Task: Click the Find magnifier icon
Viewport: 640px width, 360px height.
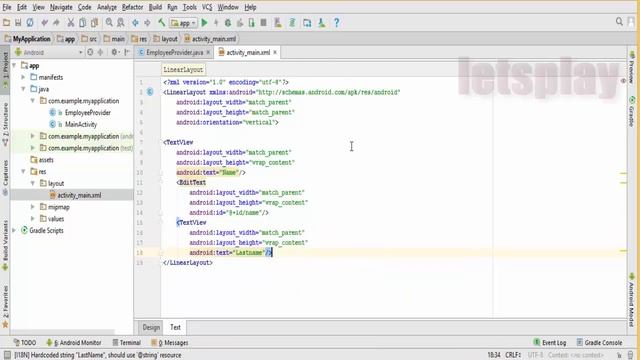Action: [109, 23]
